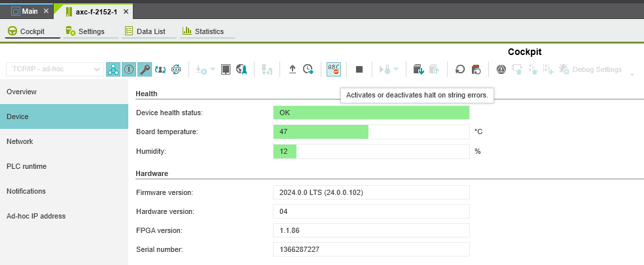Click the Serial number label
This screenshot has height=265, width=644.
point(159,249)
